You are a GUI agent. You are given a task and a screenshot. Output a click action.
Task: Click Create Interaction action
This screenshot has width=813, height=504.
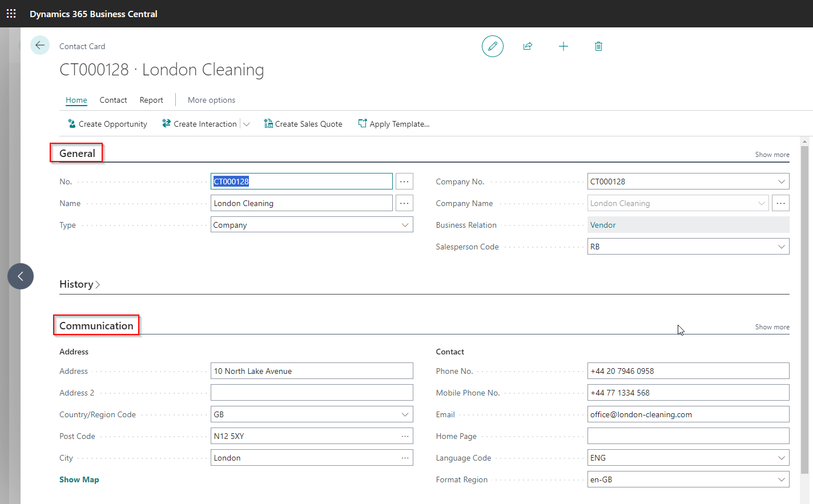click(199, 124)
